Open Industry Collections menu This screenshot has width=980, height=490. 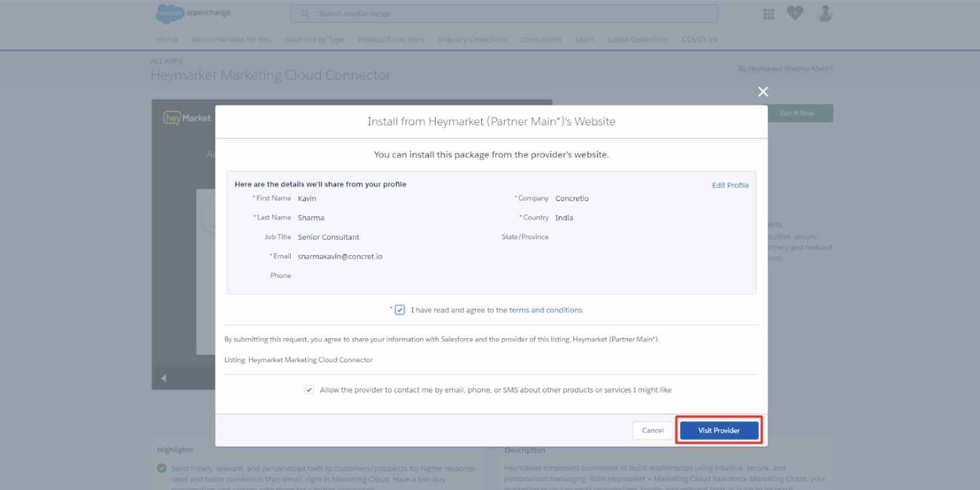[x=473, y=39]
